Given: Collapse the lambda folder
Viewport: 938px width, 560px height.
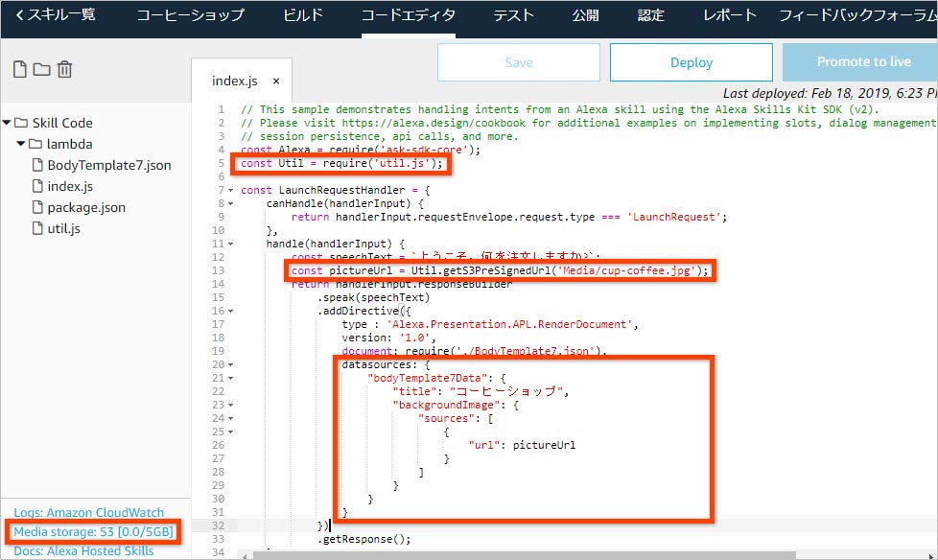Looking at the screenshot, I should (x=21, y=144).
